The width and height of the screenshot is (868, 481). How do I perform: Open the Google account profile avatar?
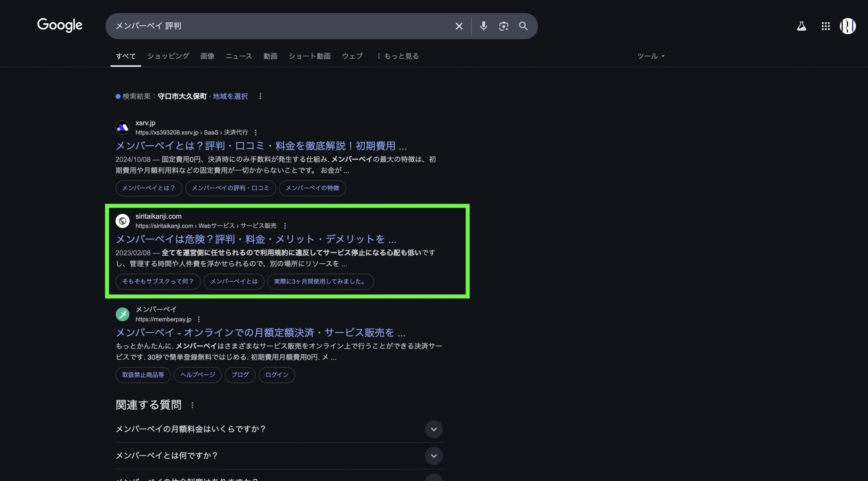pos(848,26)
